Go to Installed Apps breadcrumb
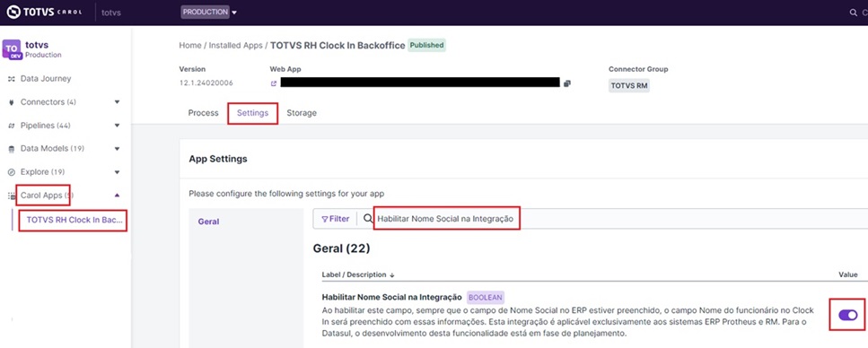Image resolution: width=868 pixels, height=348 pixels. pos(235,46)
